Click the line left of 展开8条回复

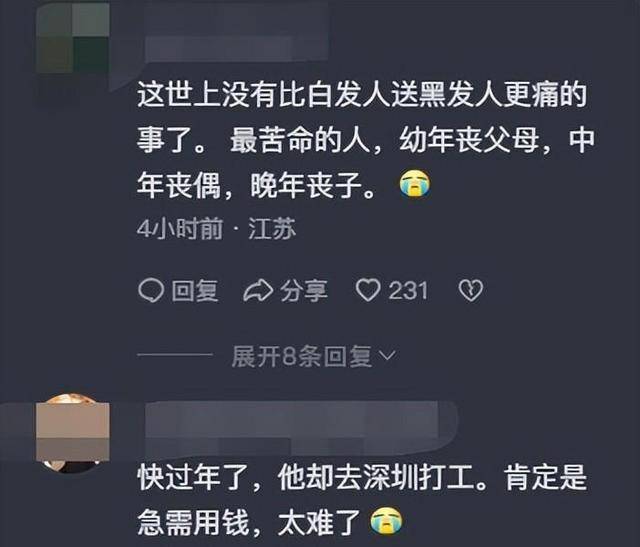(176, 356)
